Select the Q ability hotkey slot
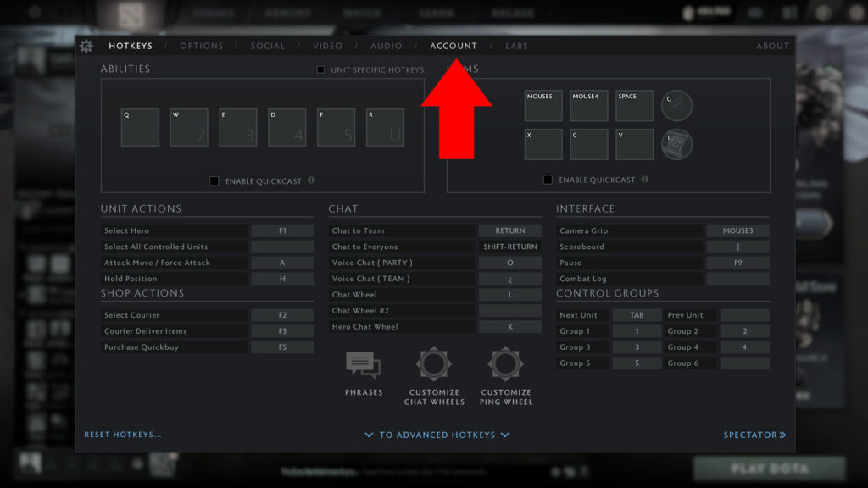The image size is (868, 488). tap(140, 127)
